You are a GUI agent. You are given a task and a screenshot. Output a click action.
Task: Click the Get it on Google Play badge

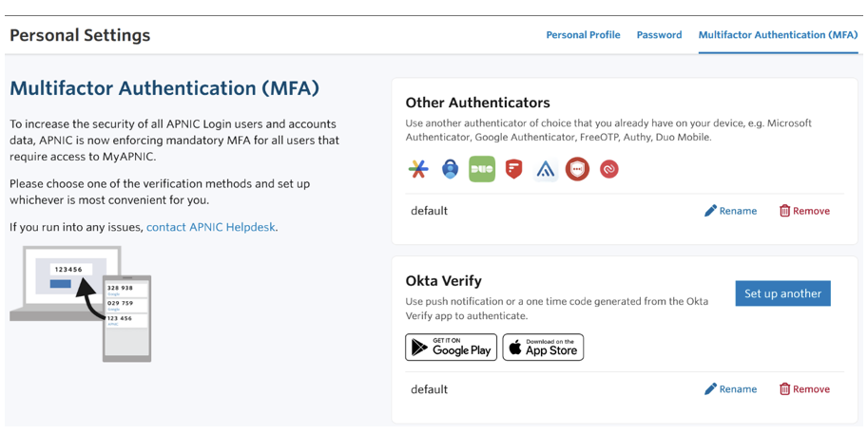coord(451,348)
